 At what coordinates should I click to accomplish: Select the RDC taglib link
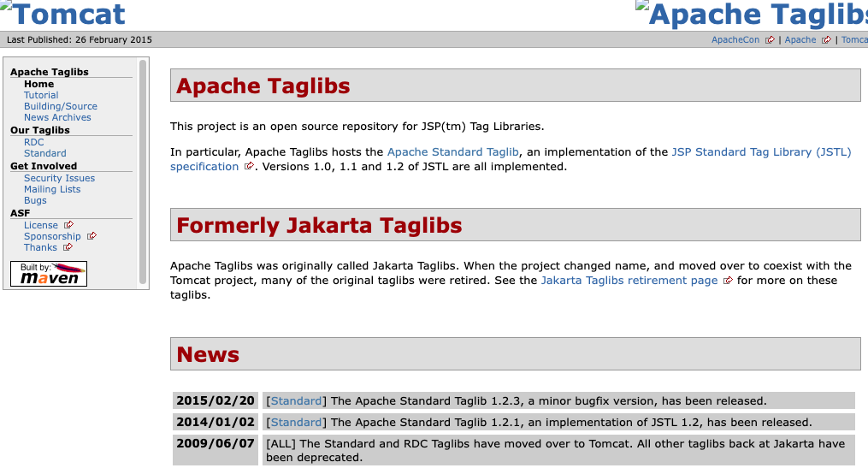point(33,142)
